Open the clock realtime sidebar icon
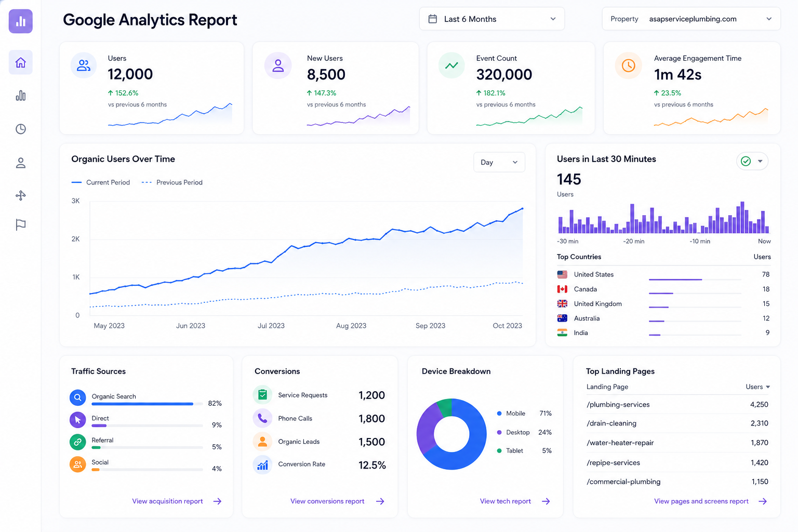The height and width of the screenshot is (532, 798). pos(21,129)
